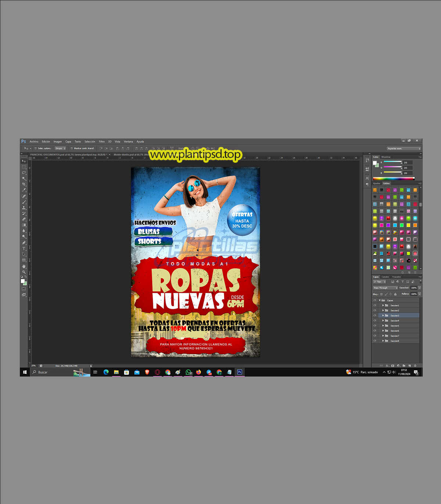Viewport: 441px width, 504px height.
Task: Switch to the Muestras tab
Action: point(386,157)
